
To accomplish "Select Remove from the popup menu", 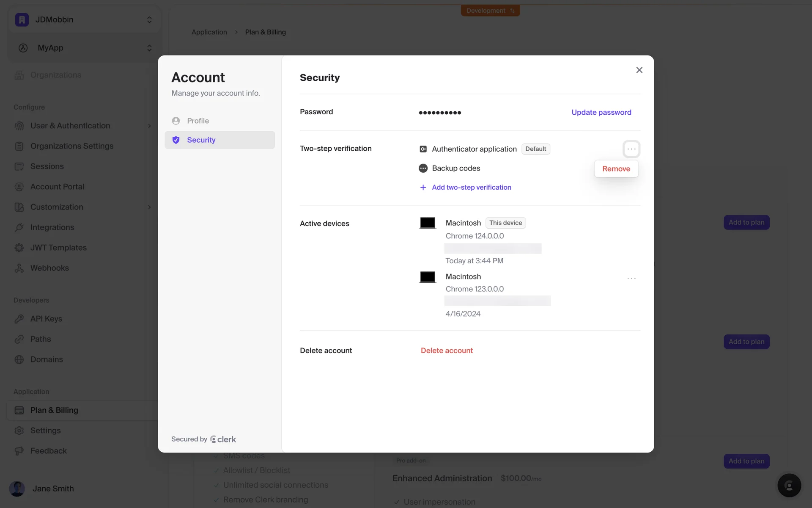I will [x=616, y=168].
